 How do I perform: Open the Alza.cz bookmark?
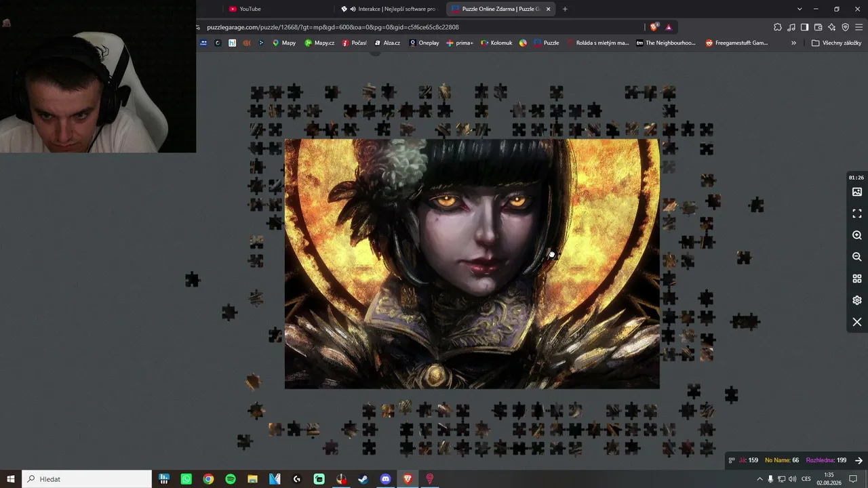tap(387, 43)
